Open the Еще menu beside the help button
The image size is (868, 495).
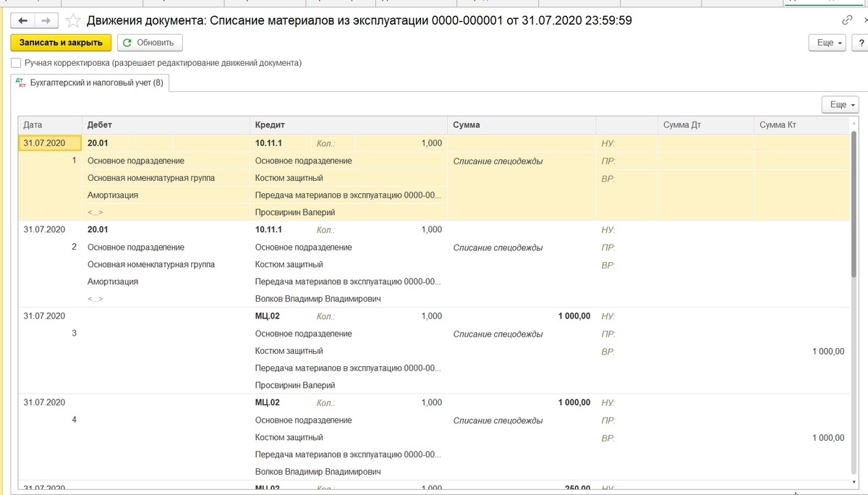pos(827,43)
